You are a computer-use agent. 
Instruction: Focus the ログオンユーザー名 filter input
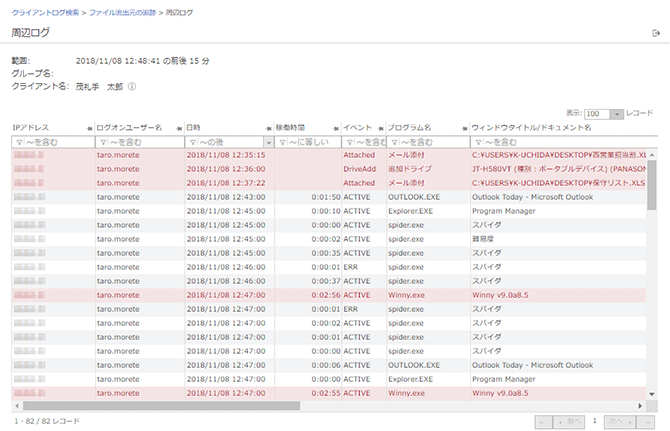[140, 142]
